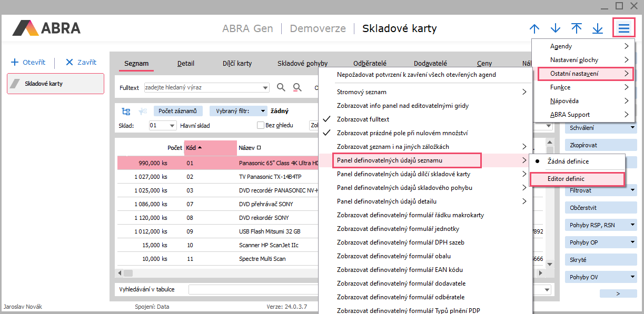Open the Fulltext field dropdown arrow
This screenshot has height=314, width=644.
click(265, 87)
